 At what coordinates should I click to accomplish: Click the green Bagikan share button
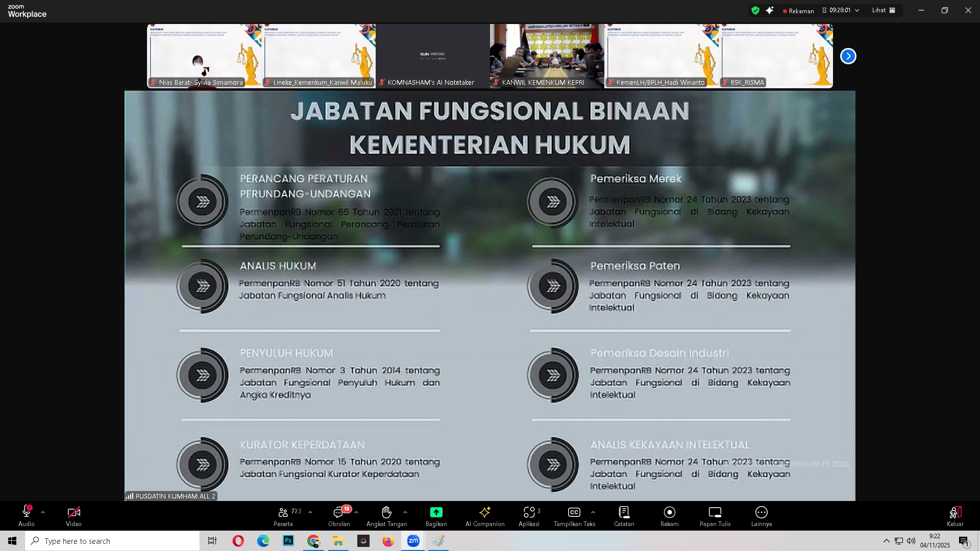point(436,512)
